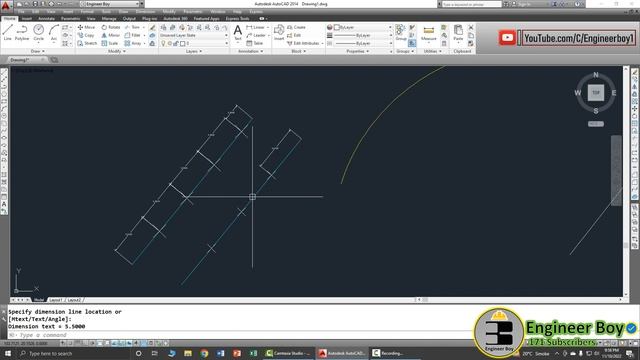Click the Leader tool

256,35
